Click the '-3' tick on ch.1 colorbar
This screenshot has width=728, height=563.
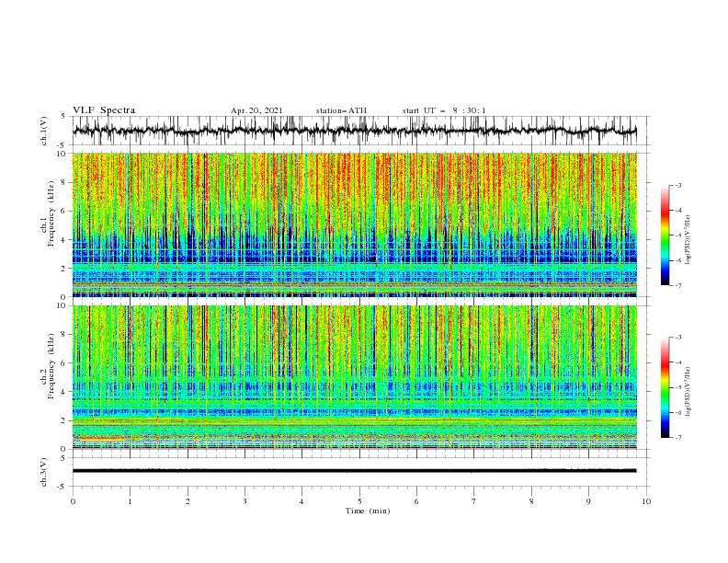click(x=678, y=185)
